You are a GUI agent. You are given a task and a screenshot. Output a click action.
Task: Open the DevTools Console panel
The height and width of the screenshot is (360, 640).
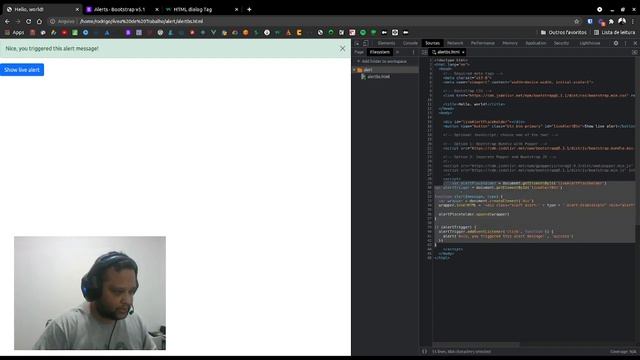point(410,43)
